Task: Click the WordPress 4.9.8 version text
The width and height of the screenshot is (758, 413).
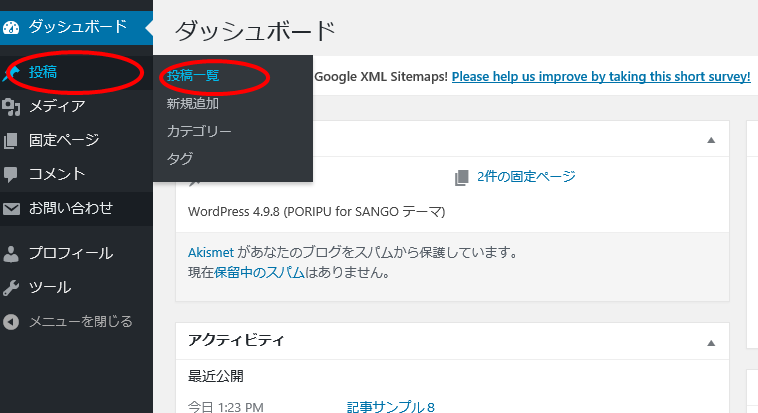Action: click(317, 212)
